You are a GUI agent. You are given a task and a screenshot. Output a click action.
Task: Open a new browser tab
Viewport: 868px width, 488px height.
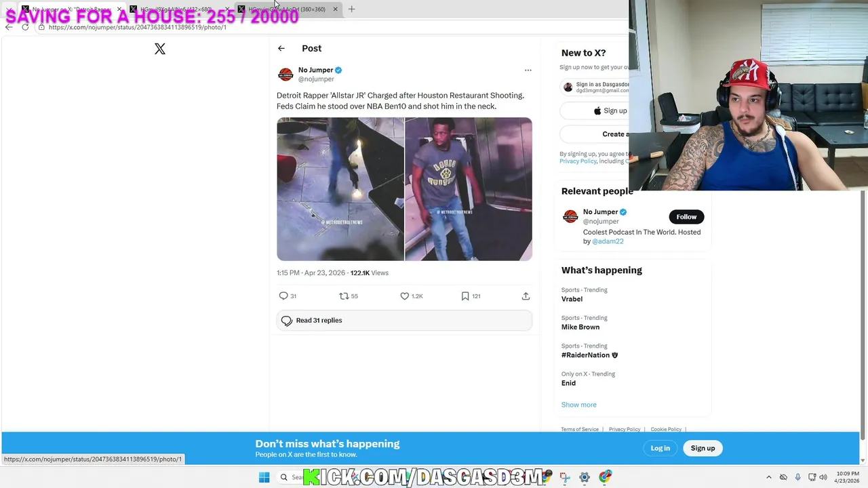(x=351, y=9)
